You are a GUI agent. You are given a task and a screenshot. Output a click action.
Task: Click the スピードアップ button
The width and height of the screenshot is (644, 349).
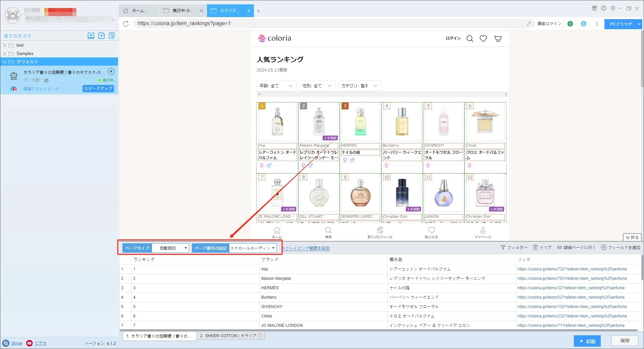click(x=98, y=89)
